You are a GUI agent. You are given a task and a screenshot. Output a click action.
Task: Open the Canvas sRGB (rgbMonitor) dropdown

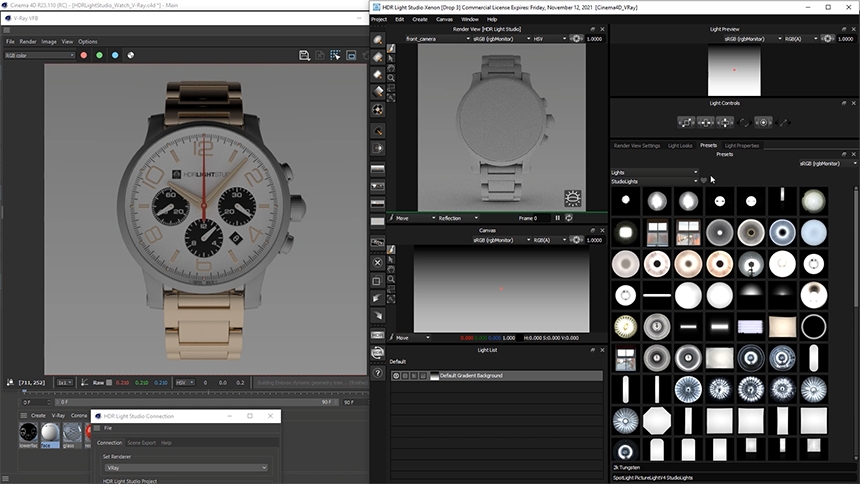tap(501, 240)
